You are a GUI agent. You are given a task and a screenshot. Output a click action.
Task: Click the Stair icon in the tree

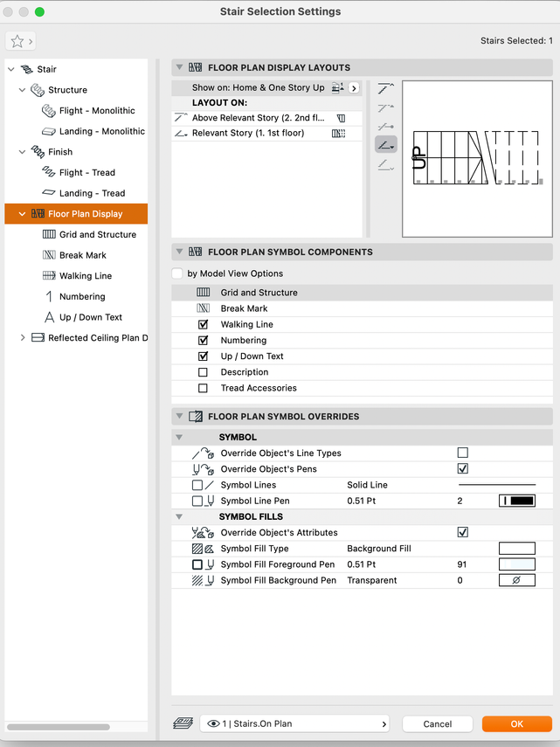(x=27, y=69)
